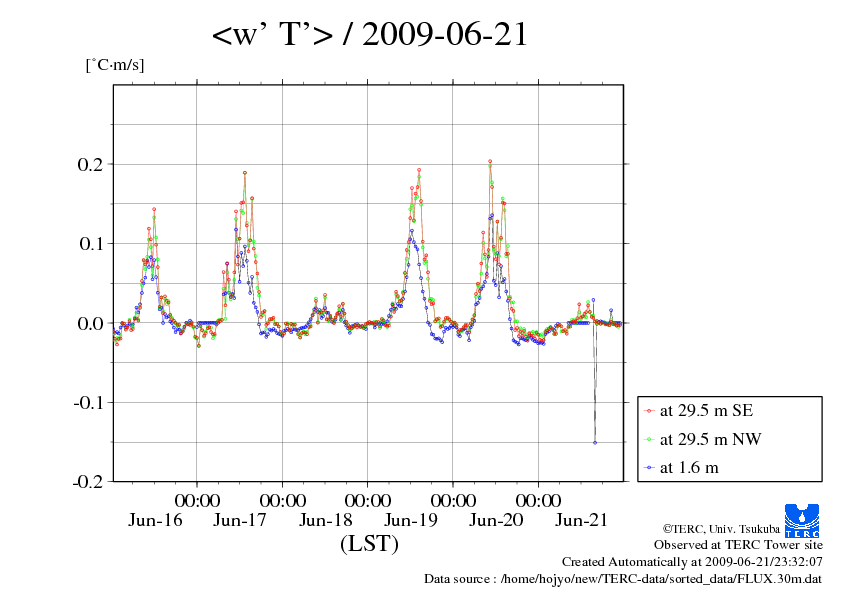The height and width of the screenshot is (595, 842).
Task: Select the legend text "at 29.5 m SE"
Action: (707, 411)
